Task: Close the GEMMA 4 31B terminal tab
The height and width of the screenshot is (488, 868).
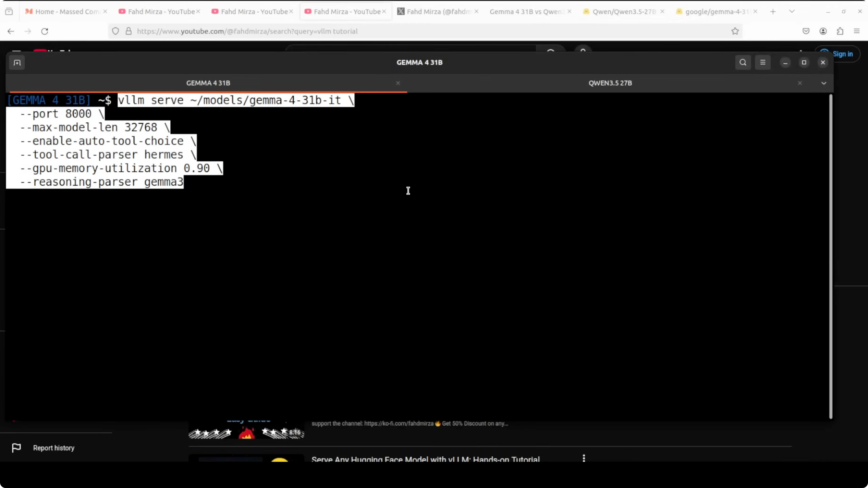Action: [x=398, y=83]
